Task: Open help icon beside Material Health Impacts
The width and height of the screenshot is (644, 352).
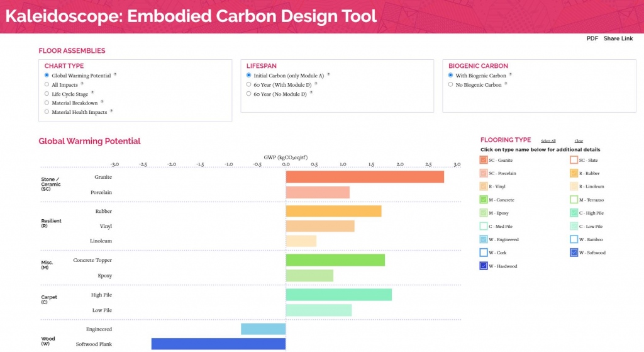Action: tap(111, 111)
